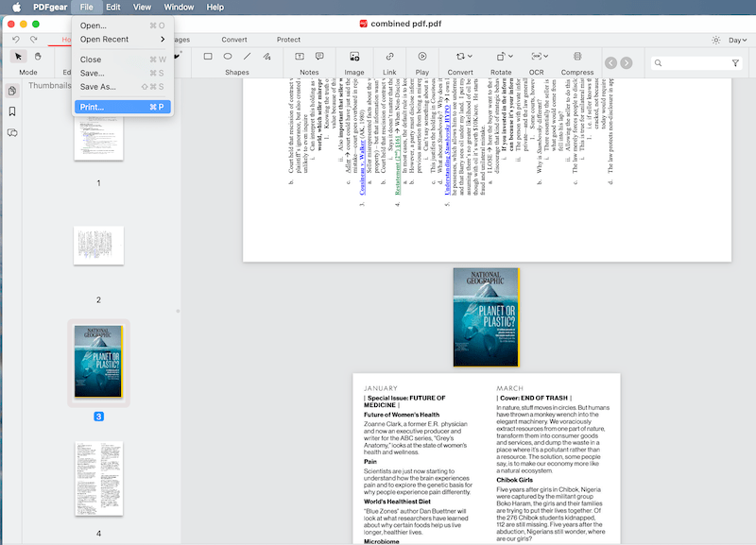This screenshot has height=545, width=756.
Task: Choose Close from the File menu
Action: tap(123, 60)
